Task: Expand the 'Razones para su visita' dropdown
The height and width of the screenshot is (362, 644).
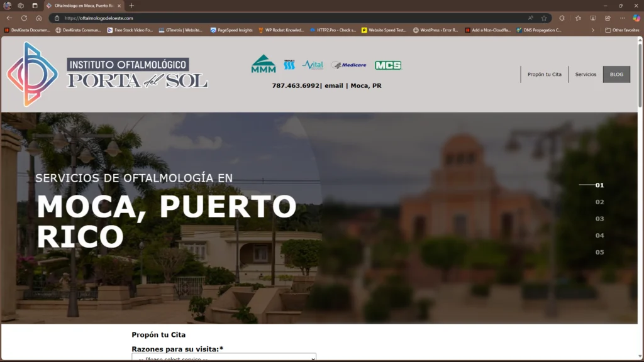Action: 223,358
